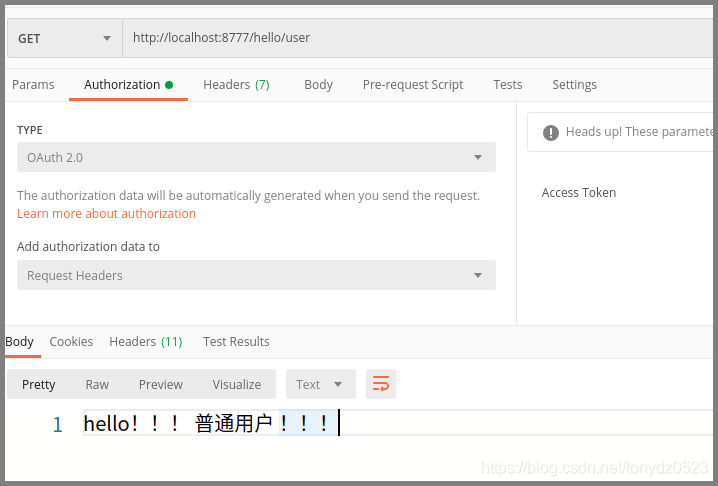
Task: Click the Access Token label
Action: tap(579, 192)
